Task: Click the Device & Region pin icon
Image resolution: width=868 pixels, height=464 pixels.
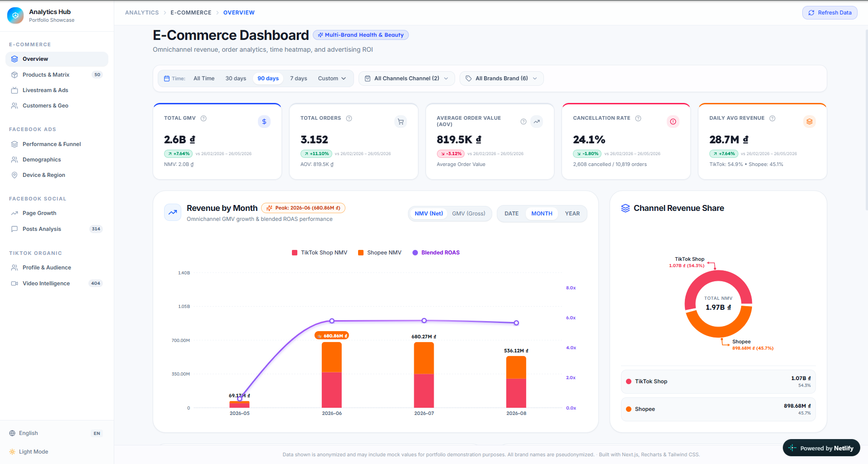Action: (x=15, y=175)
